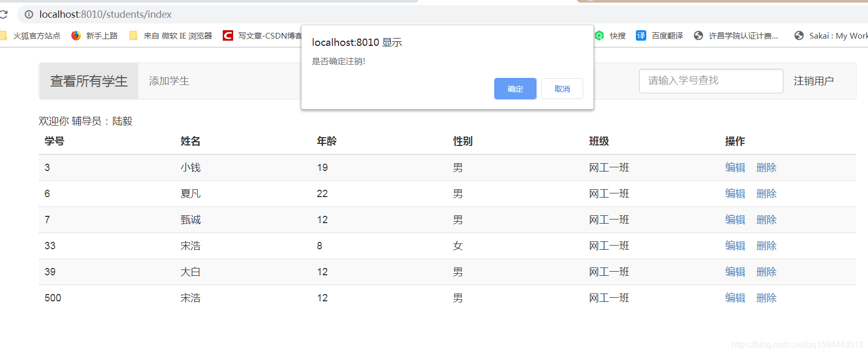Viewport: 868px width, 354px height.
Task: Open the 百度翻译 bookmark
Action: pos(659,35)
